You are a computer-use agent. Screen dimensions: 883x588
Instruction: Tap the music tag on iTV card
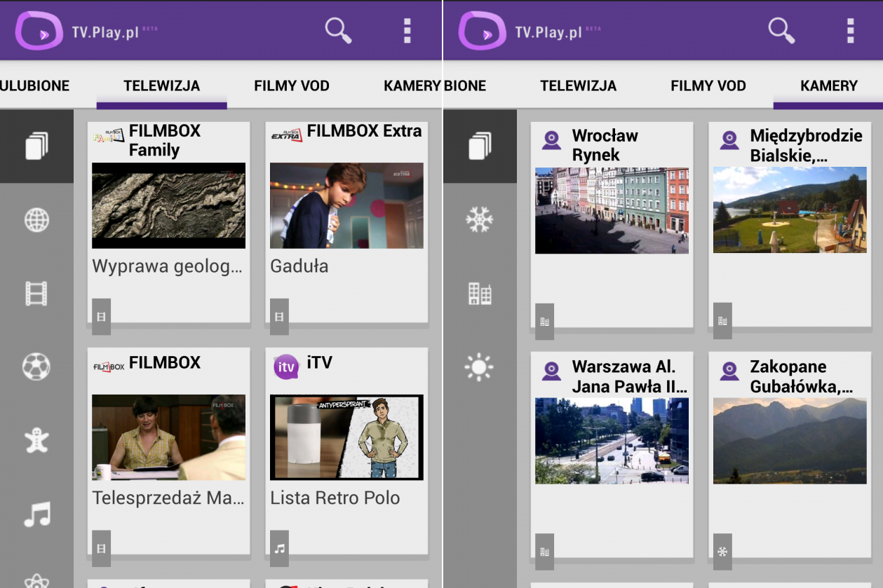coord(279,548)
